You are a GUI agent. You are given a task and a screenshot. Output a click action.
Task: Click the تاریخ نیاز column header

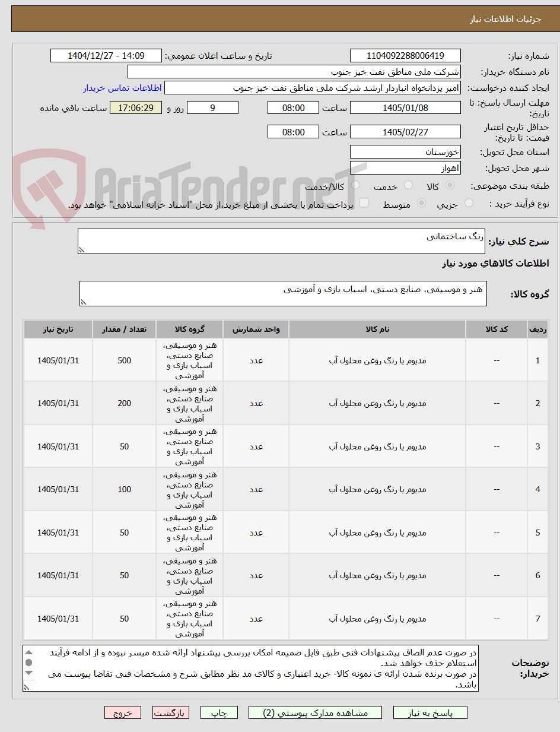coord(58,329)
